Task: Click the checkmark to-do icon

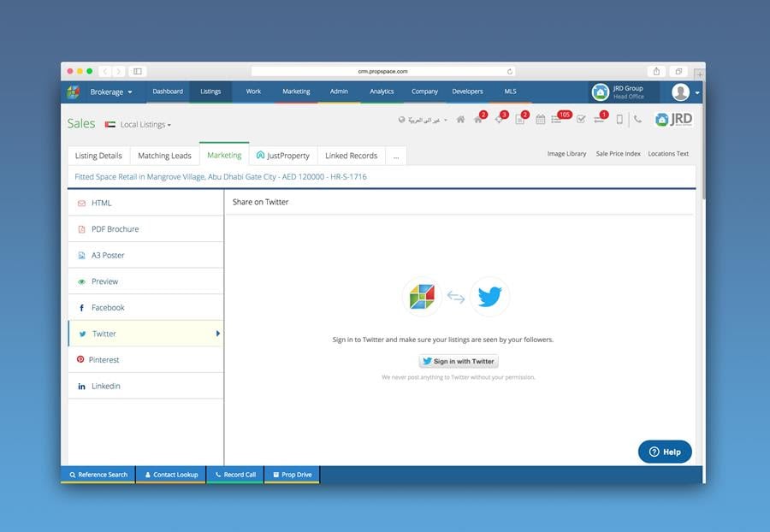Action: (581, 119)
